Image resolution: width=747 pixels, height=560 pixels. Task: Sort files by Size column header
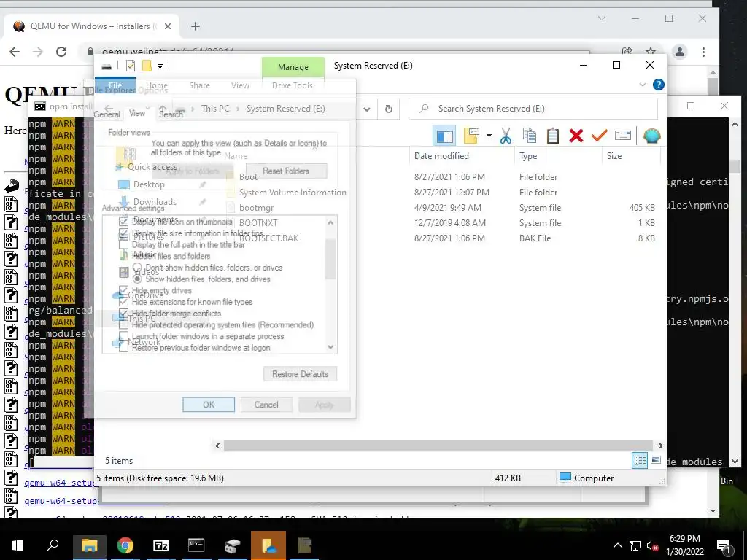pos(614,156)
